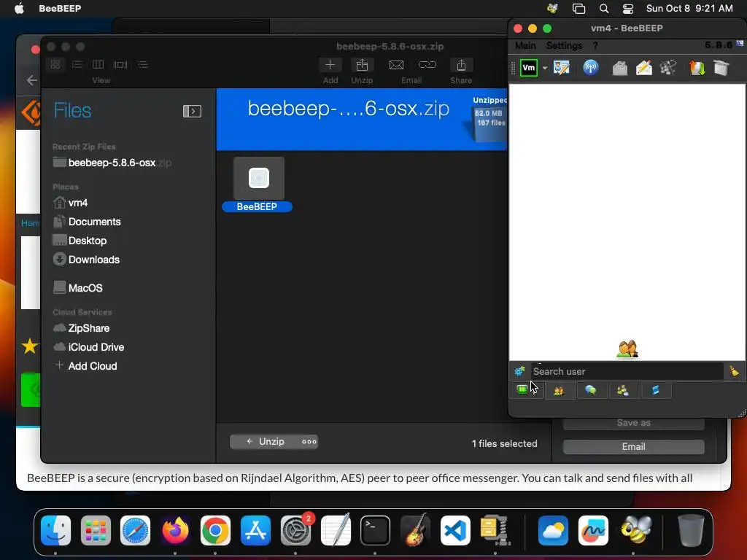Open Visual Studio Code from the Dock
This screenshot has height=560, width=747.
(455, 530)
